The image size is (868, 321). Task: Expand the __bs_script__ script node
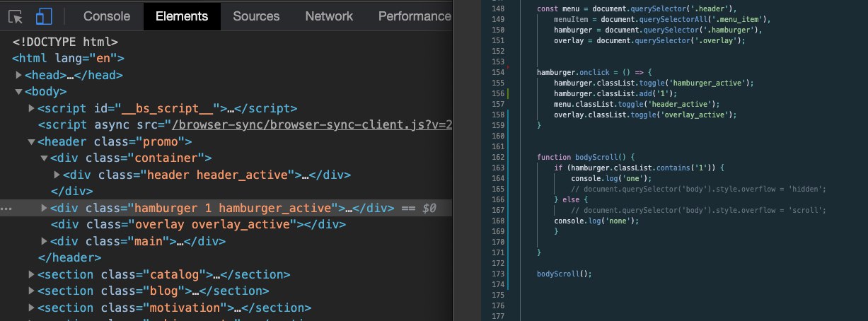coord(31,108)
